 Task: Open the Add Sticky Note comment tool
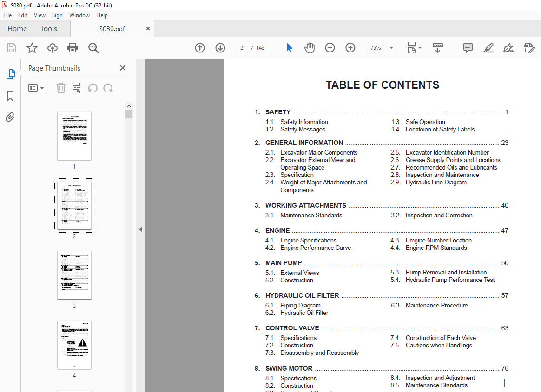click(468, 48)
